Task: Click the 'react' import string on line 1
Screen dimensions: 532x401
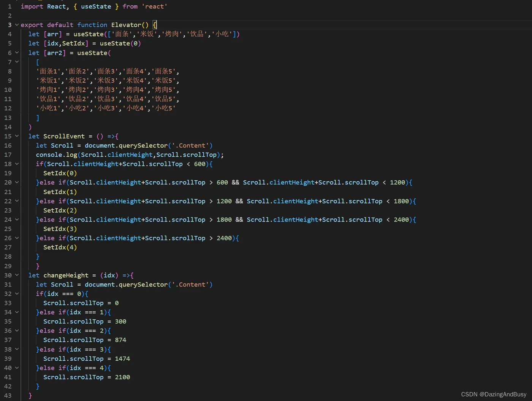Action: (x=154, y=6)
